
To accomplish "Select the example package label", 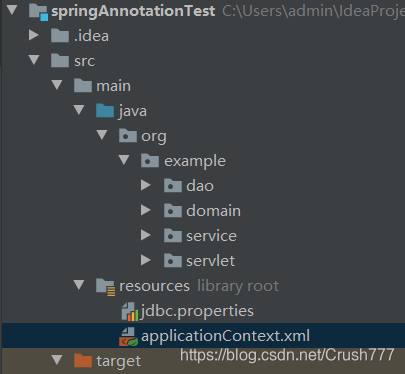I will point(195,161).
